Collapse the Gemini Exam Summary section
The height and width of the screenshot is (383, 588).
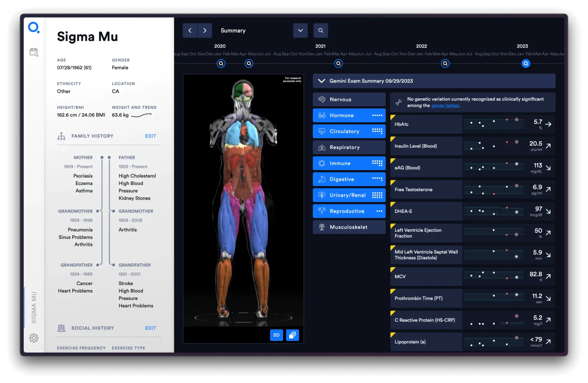point(322,81)
